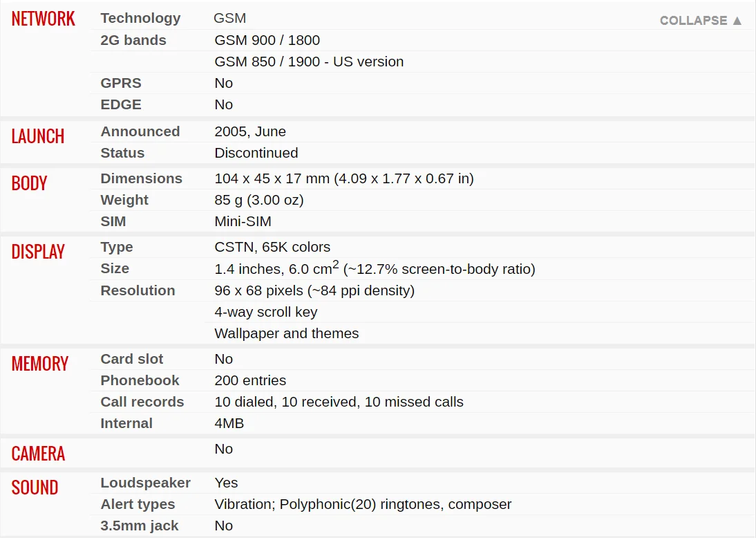Open the Phonebook term link

pos(140,380)
